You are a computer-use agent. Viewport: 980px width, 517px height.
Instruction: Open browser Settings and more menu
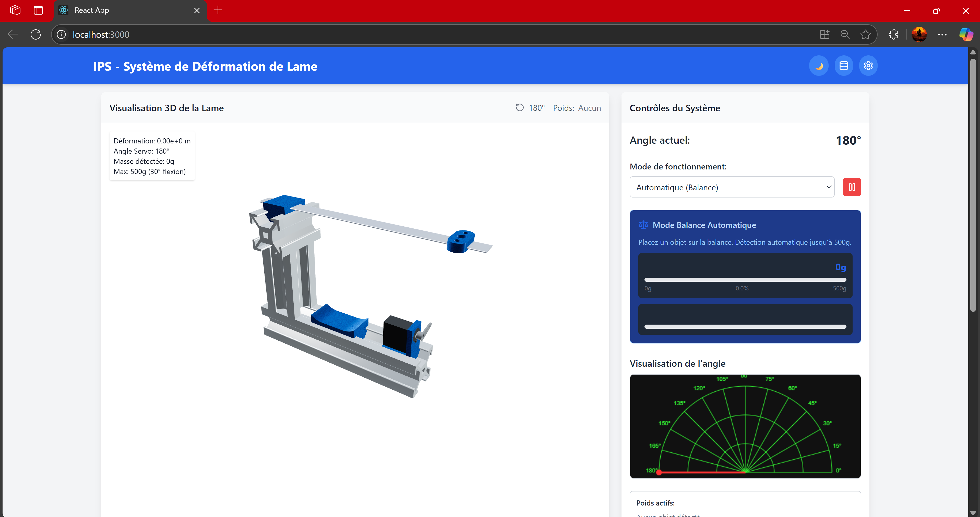(x=942, y=35)
